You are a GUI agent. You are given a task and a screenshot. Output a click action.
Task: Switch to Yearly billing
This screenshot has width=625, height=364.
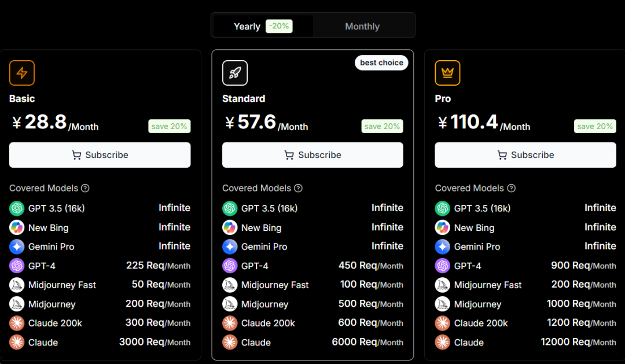(263, 26)
